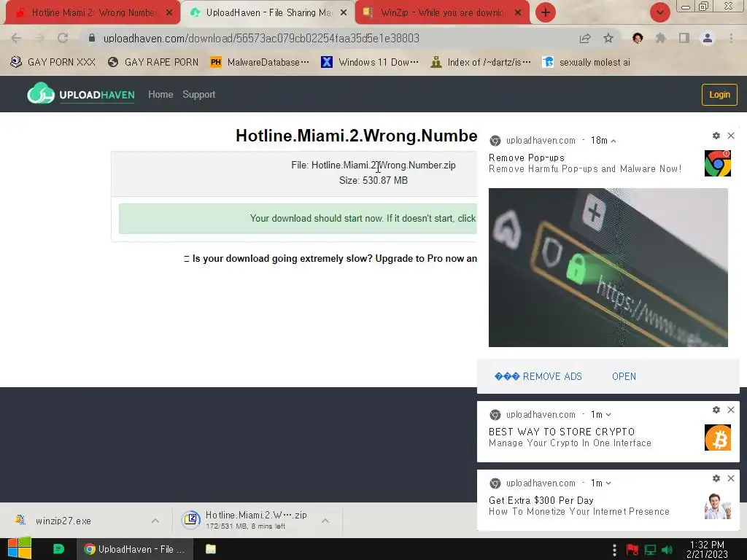
Task: Open settings gear on crypto notification
Action: (x=716, y=410)
